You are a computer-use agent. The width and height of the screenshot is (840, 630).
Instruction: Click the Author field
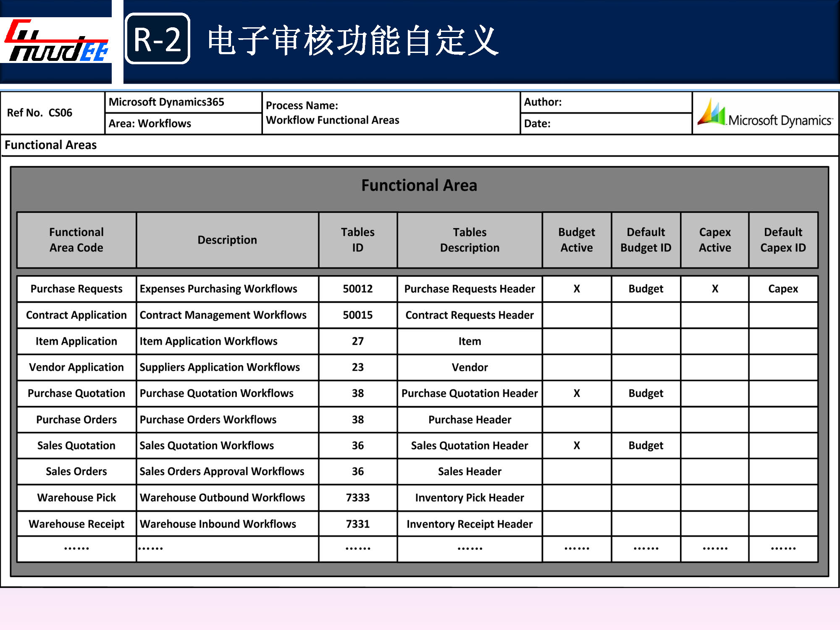[606, 102]
